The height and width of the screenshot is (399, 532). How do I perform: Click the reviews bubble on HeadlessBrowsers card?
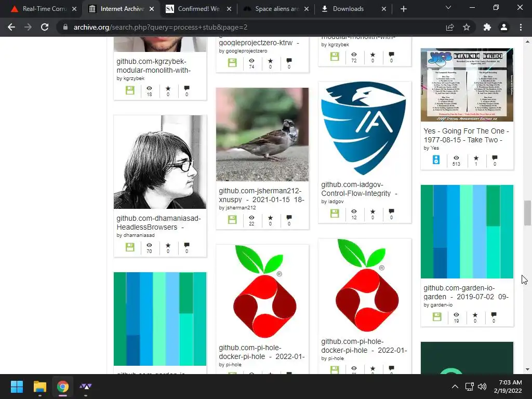[187, 245]
